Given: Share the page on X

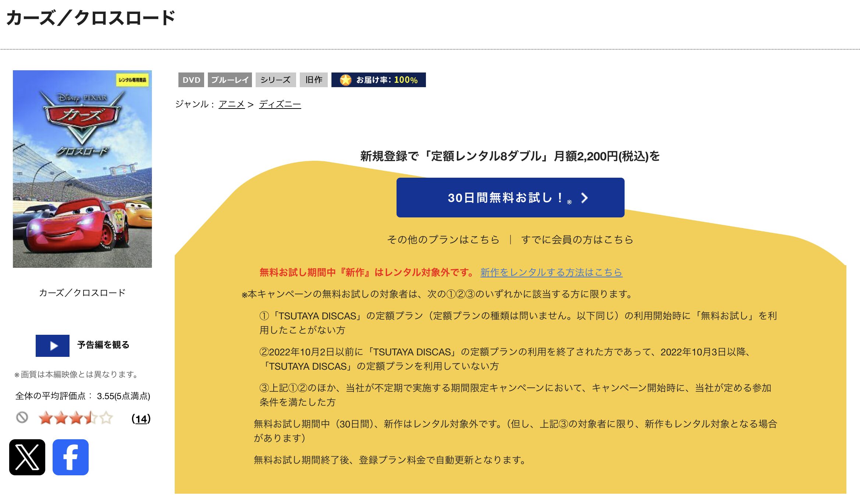Looking at the screenshot, I should [27, 457].
